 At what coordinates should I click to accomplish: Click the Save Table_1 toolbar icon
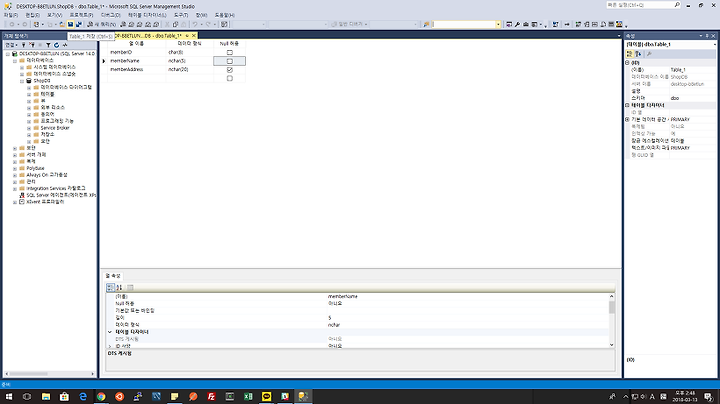click(70, 24)
